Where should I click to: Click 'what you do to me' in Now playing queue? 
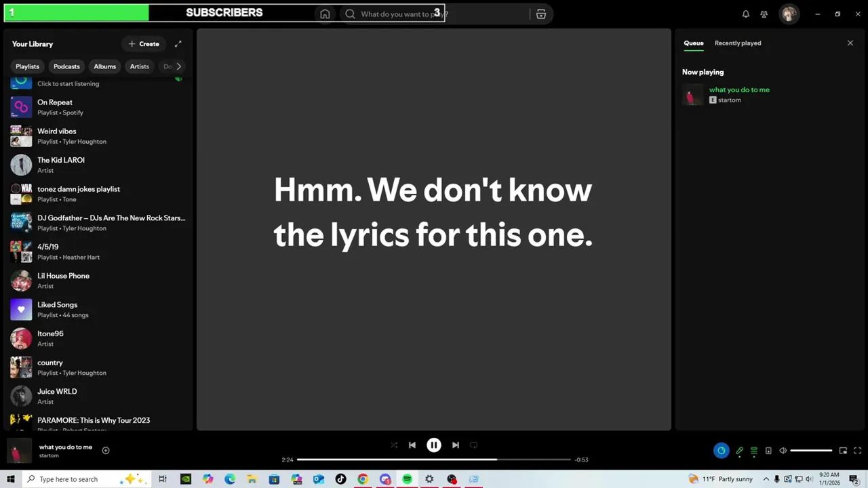point(739,89)
